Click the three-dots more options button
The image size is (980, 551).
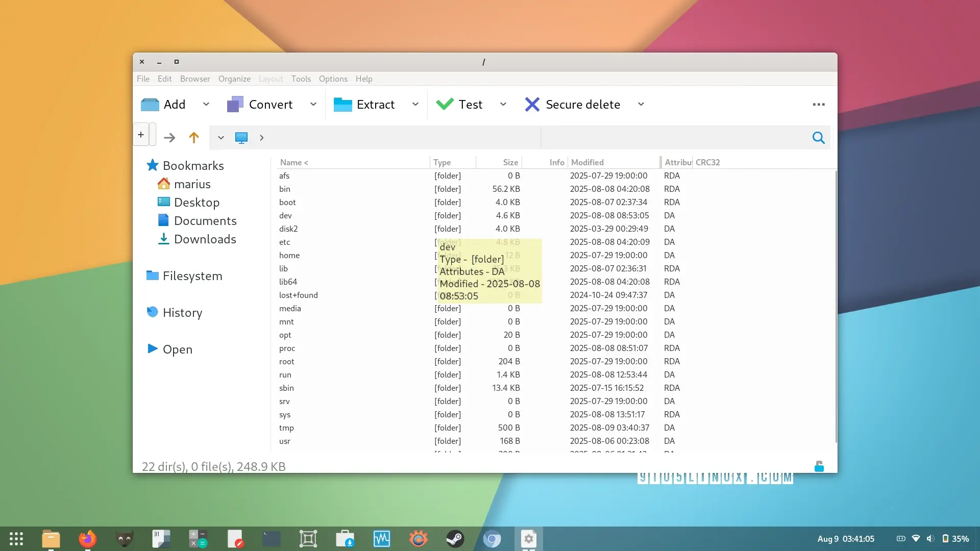[x=819, y=105]
